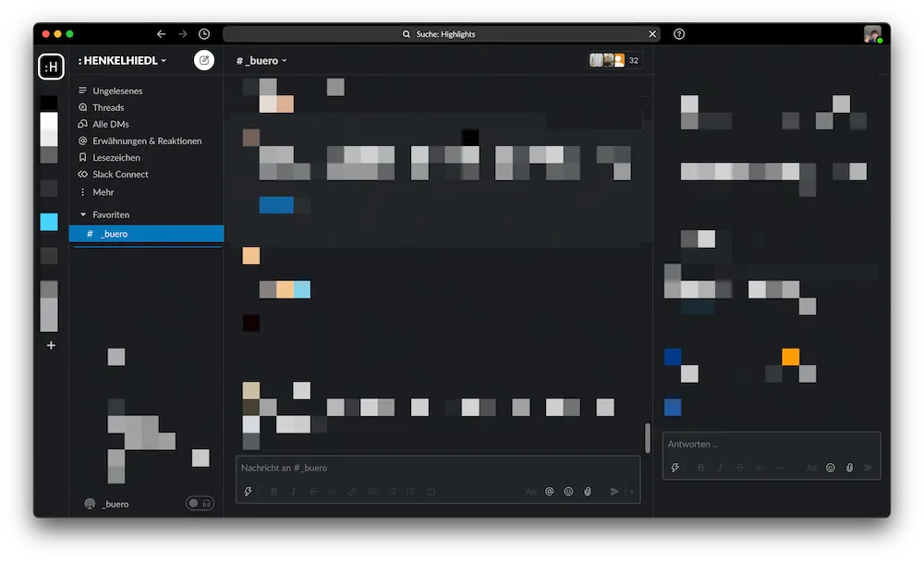This screenshot has width=924, height=562.
Task: Show more formatting options in thread reply box
Action: coord(779,468)
